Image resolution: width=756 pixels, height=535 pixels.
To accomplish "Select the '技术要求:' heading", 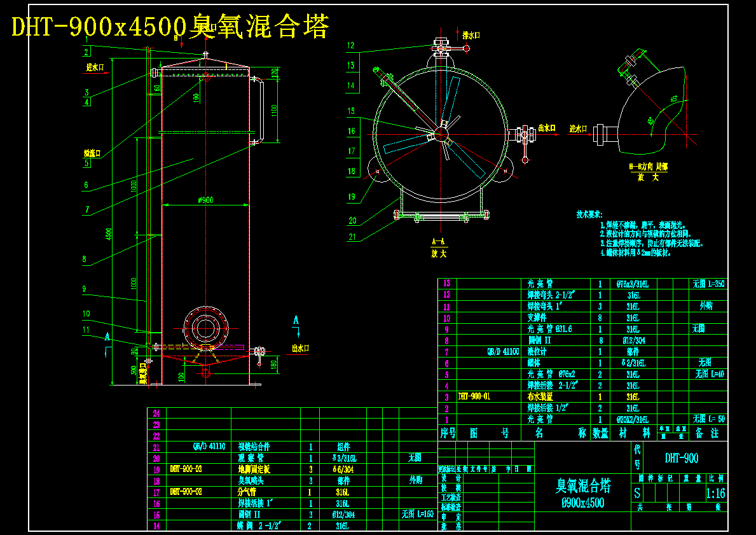I will pyautogui.click(x=589, y=214).
